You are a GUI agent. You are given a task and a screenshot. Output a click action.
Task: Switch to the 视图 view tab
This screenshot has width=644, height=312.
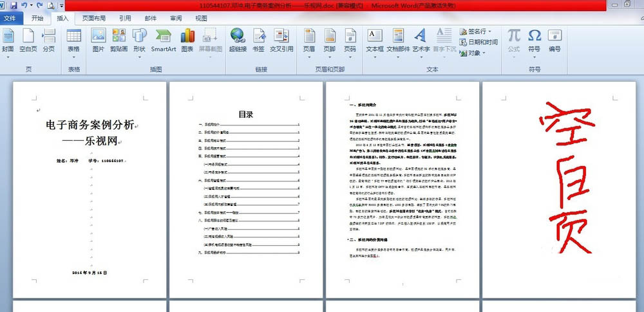201,19
